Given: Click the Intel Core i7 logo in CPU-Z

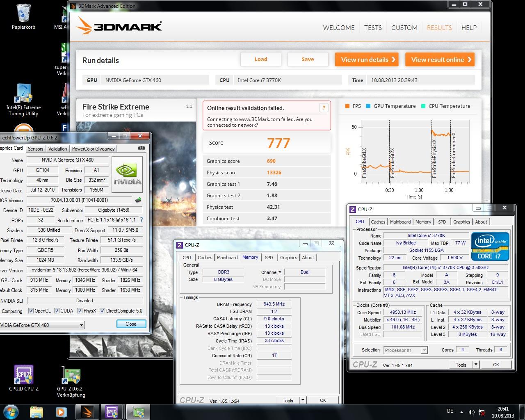Looking at the screenshot, I should click(x=490, y=247).
